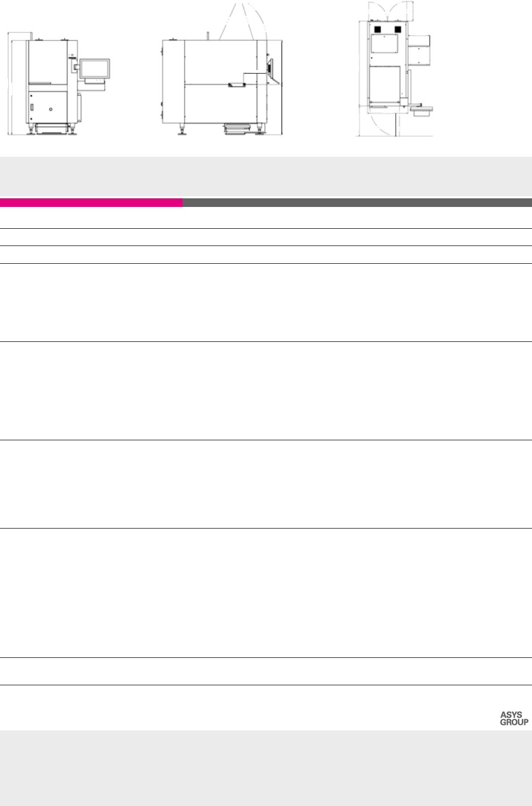This screenshot has width=532, height=806.
Task: Click the right black square in top-view drawing
Action: point(398,29)
